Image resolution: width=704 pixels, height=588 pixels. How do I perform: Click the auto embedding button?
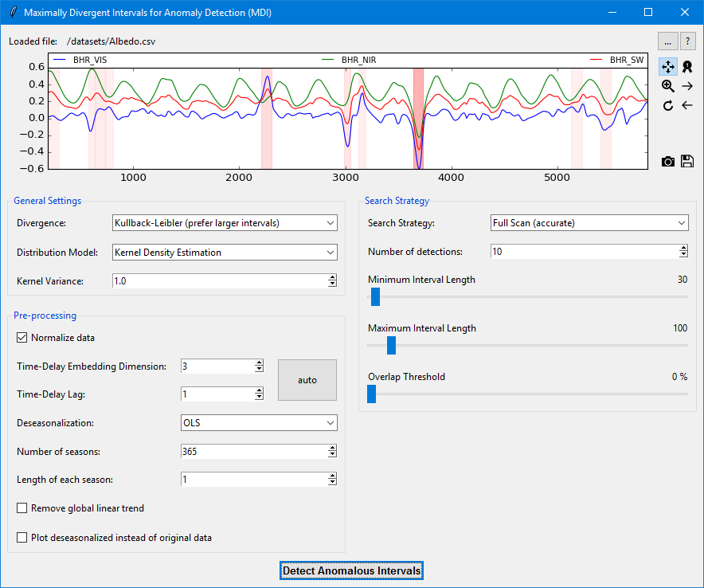click(307, 380)
